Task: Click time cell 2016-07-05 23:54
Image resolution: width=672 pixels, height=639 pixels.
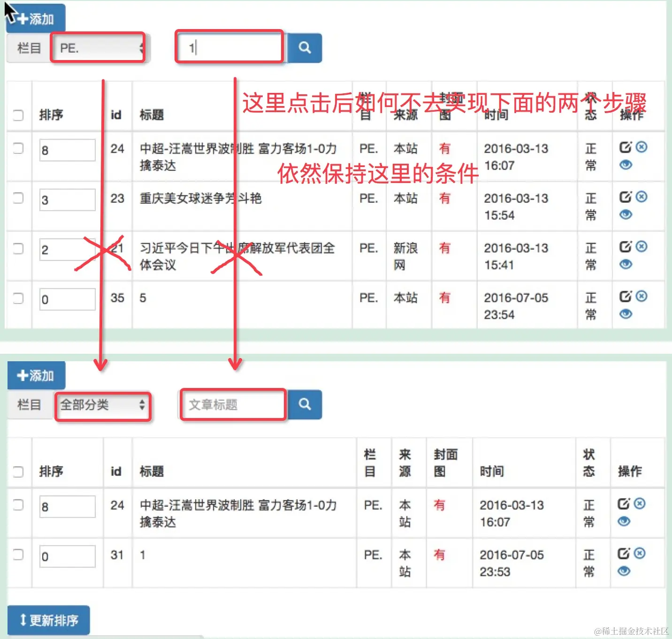Action: 516,306
